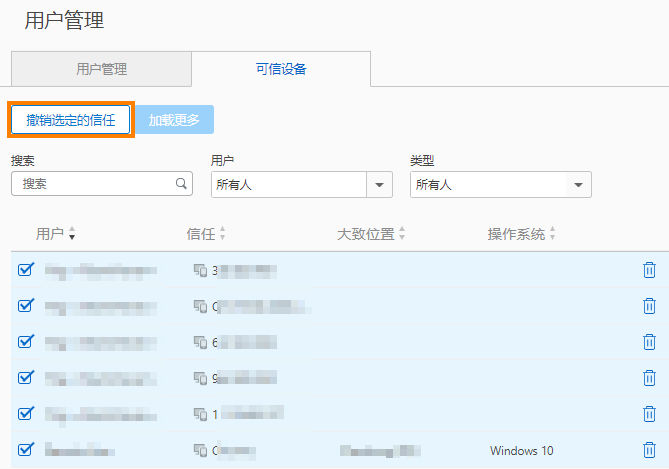Delete the first trusted device row

tap(649, 270)
